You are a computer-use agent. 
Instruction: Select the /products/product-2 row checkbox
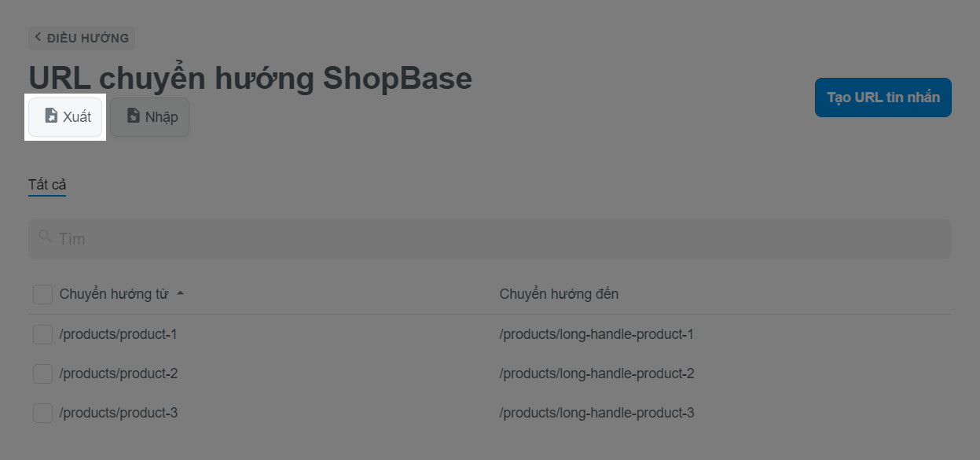tap(42, 374)
